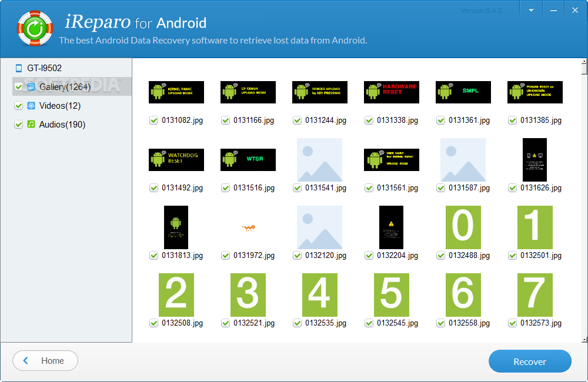The height and width of the screenshot is (382, 588).
Task: Select the green number 5 thumbnail
Action: (392, 294)
